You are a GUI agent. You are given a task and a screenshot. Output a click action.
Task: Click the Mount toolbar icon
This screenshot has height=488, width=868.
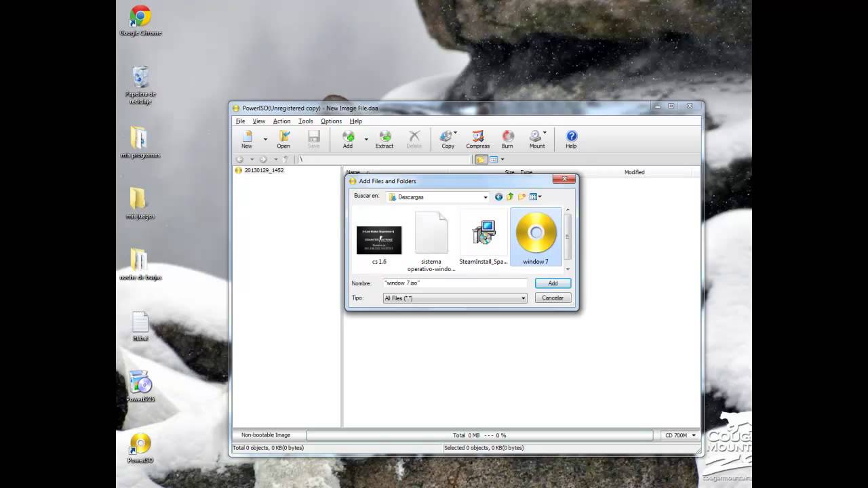tap(537, 140)
